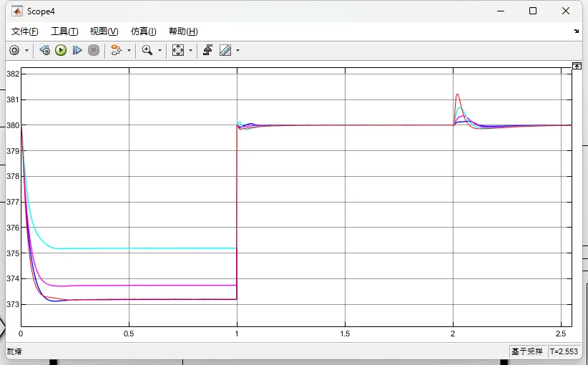Click the 就绪 status text

[x=14, y=351]
